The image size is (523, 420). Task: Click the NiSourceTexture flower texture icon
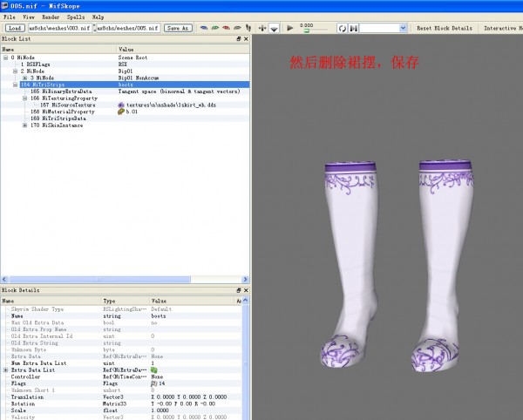point(121,105)
